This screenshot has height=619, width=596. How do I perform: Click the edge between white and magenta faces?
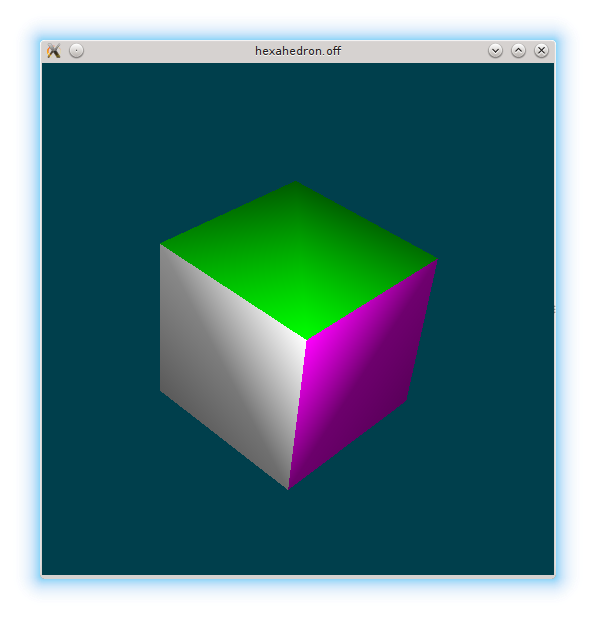pos(298,415)
